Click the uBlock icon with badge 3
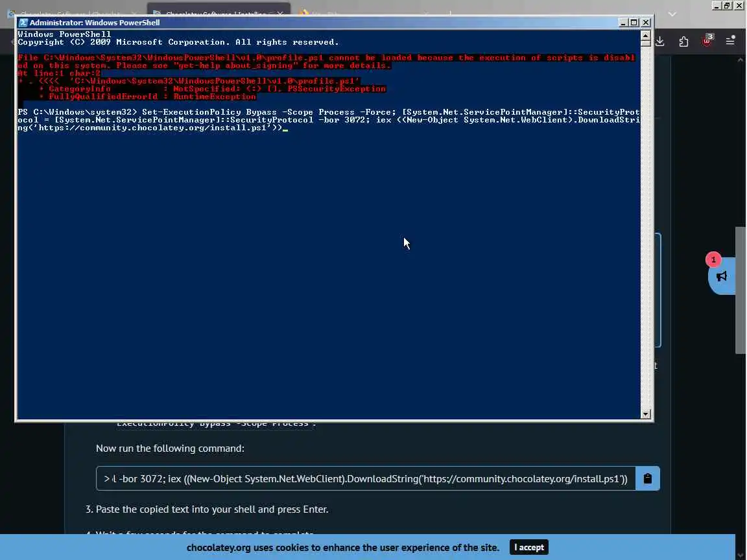Screen dimensions: 747x560 pos(707,41)
